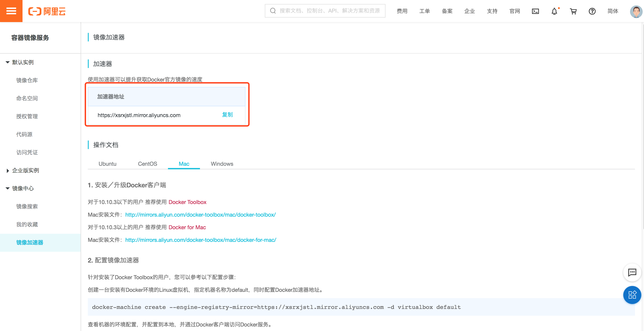This screenshot has height=331, width=644.
Task: Click the Docker Toolbox link
Action: point(188,202)
